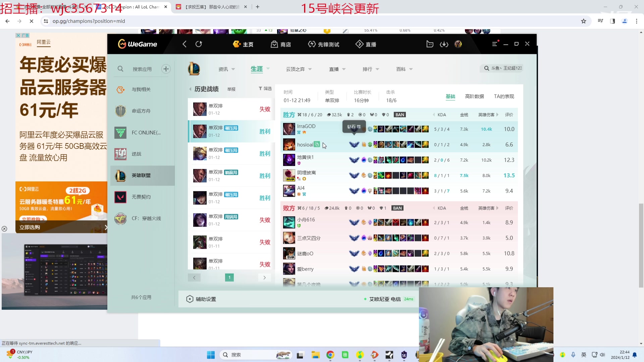The image size is (644, 362).
Task: Switch to the TA的表现 tab
Action: click(x=504, y=97)
